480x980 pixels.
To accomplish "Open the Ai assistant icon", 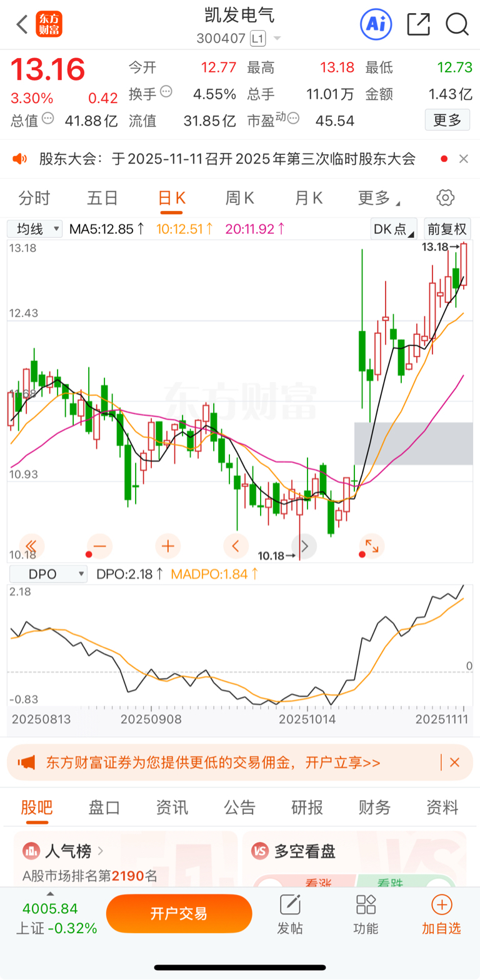I will (x=376, y=24).
